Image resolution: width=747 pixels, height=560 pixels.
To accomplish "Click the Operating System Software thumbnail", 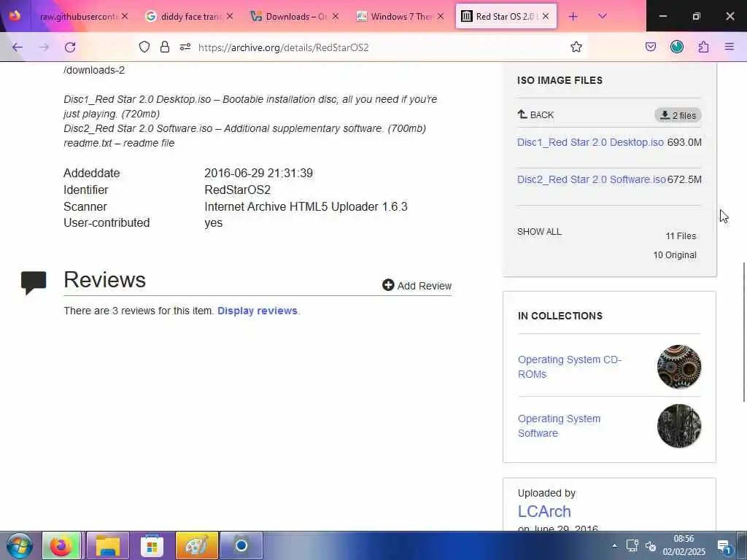I will pos(679,426).
